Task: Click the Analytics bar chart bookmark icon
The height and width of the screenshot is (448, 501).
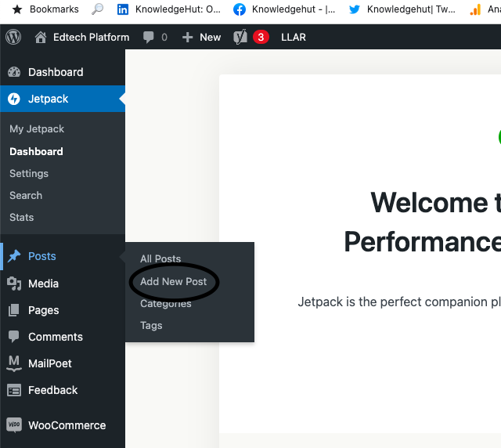Action: coord(475,9)
